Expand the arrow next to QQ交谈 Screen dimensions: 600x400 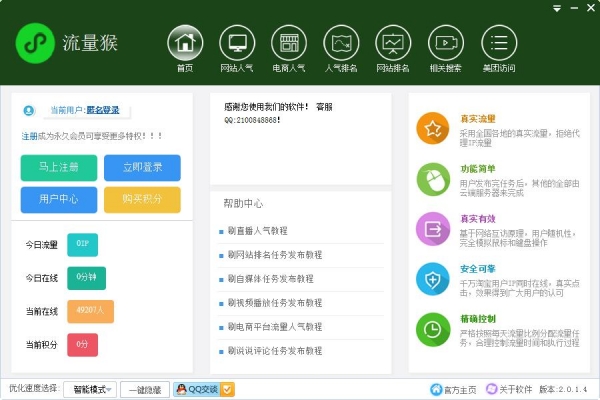point(227,389)
